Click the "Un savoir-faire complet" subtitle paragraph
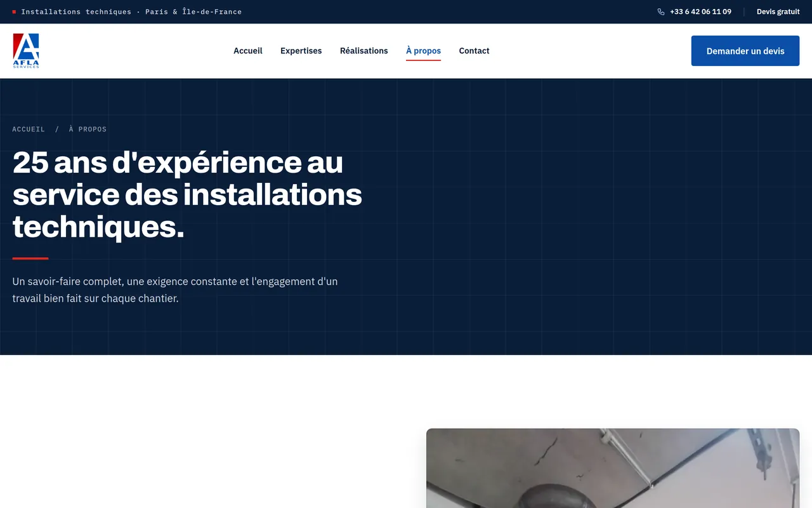Viewport: 812px width, 508px height. (x=175, y=290)
